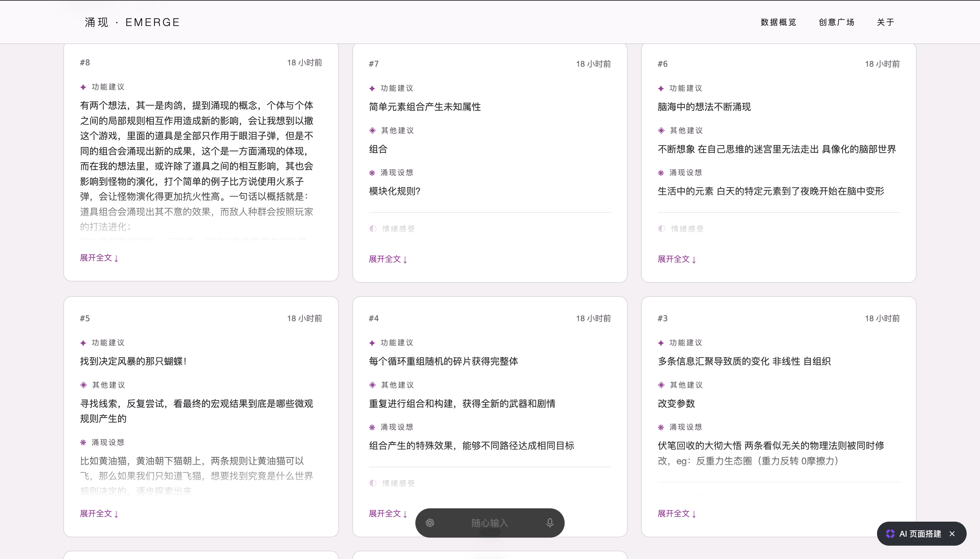This screenshot has height=559, width=980.
Task: Click the 其他建议 diamond icon in card #7
Action: point(372,130)
